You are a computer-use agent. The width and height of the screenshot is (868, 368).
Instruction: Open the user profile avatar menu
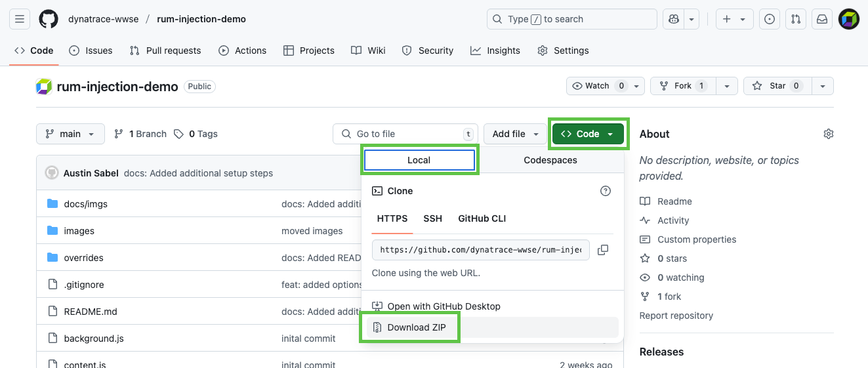(849, 19)
